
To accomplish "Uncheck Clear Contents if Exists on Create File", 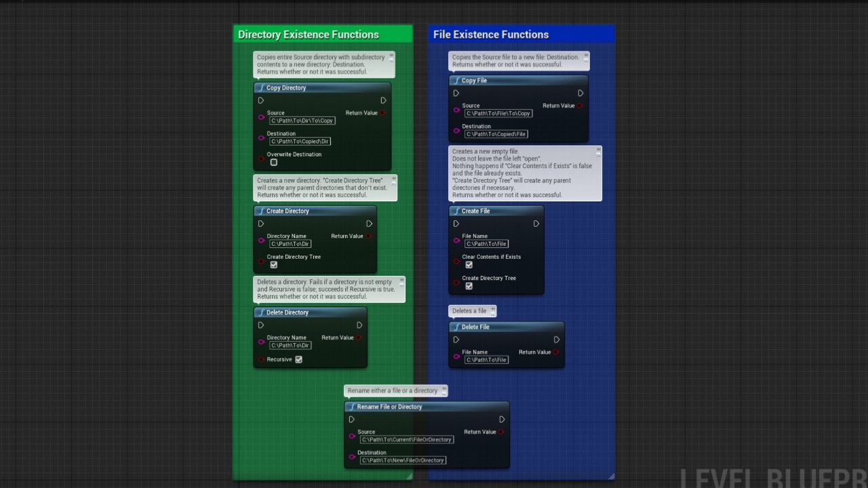I will pyautogui.click(x=469, y=265).
